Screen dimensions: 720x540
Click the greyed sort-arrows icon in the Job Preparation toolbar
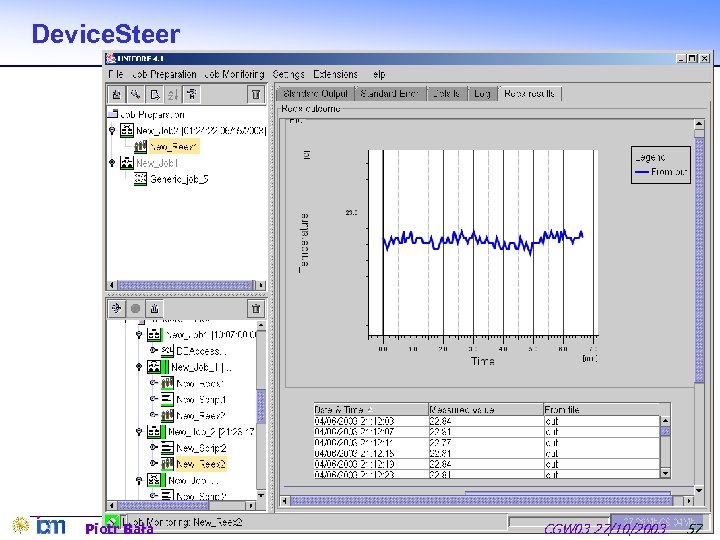173,95
